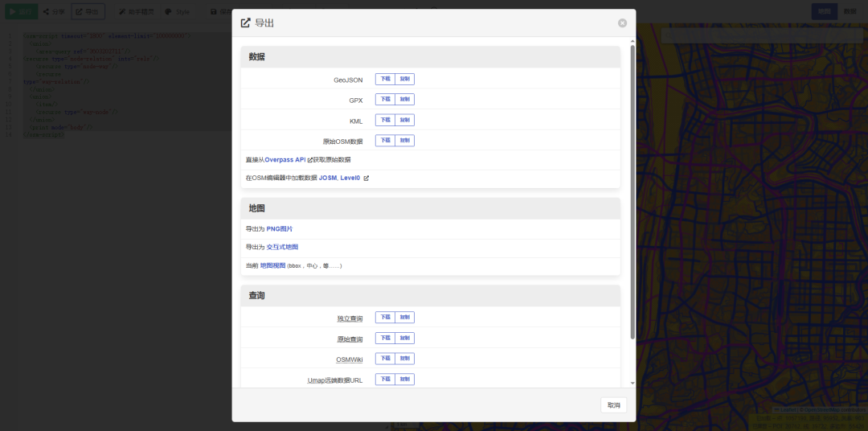868x431 pixels.
Task: Click the scrollbar up arrow in dialog
Action: coord(633,41)
